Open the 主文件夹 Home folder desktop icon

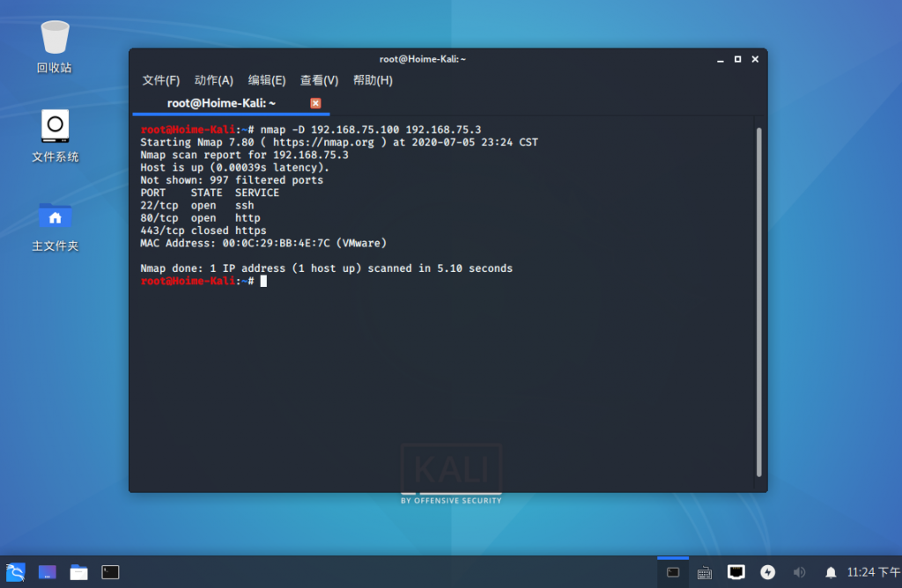tap(55, 227)
